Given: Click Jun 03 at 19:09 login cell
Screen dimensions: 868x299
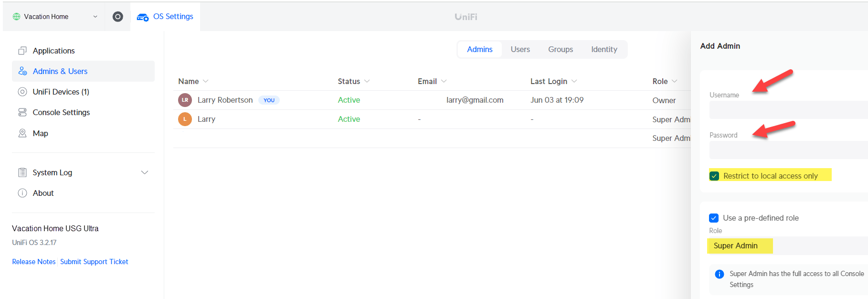Looking at the screenshot, I should [557, 100].
